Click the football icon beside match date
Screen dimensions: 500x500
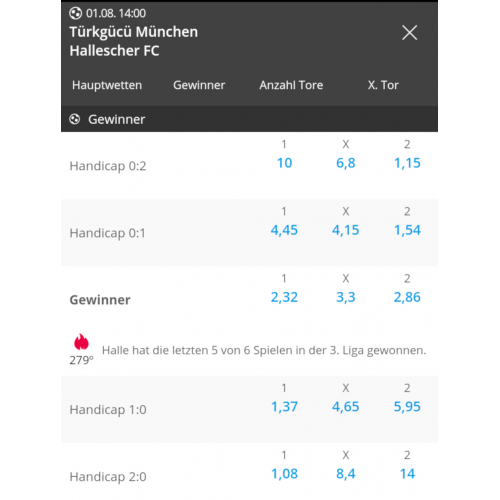[75, 13]
